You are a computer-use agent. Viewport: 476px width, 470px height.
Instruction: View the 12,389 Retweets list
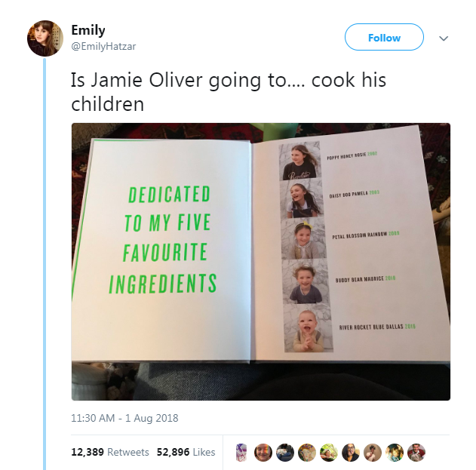coord(110,452)
